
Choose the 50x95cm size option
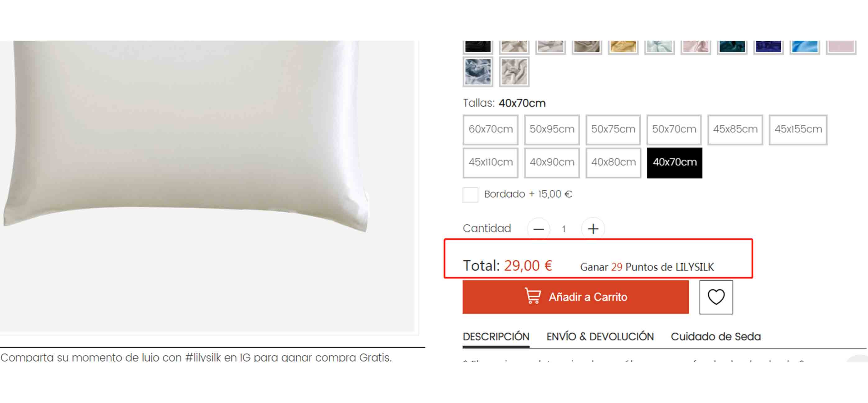(552, 129)
